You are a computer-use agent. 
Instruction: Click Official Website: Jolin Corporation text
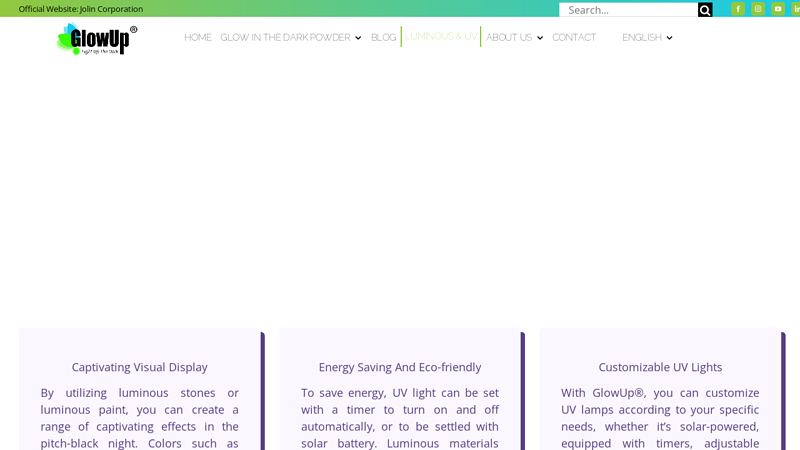click(81, 9)
